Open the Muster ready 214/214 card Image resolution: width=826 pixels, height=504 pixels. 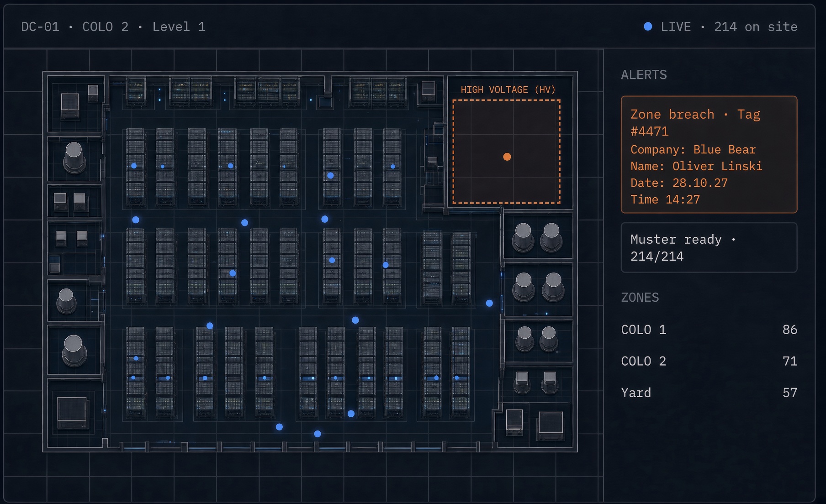709,247
